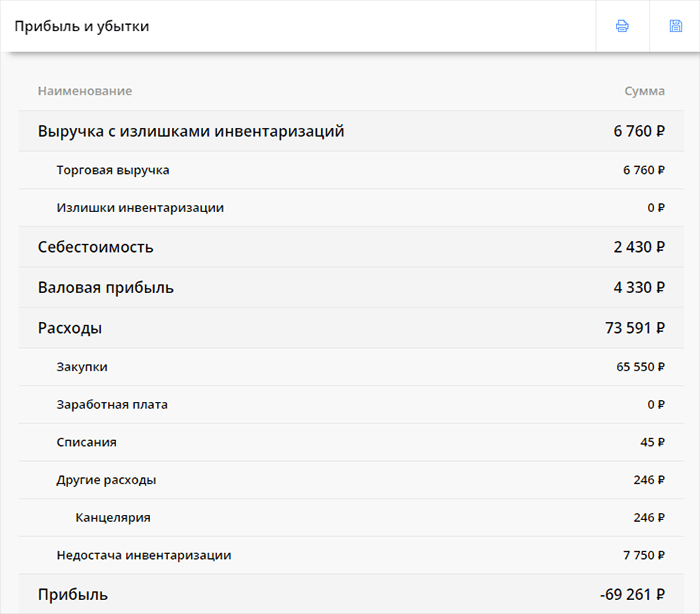This screenshot has height=614, width=700.
Task: Click the 65 550 ₽ purchases value
Action: (640, 367)
